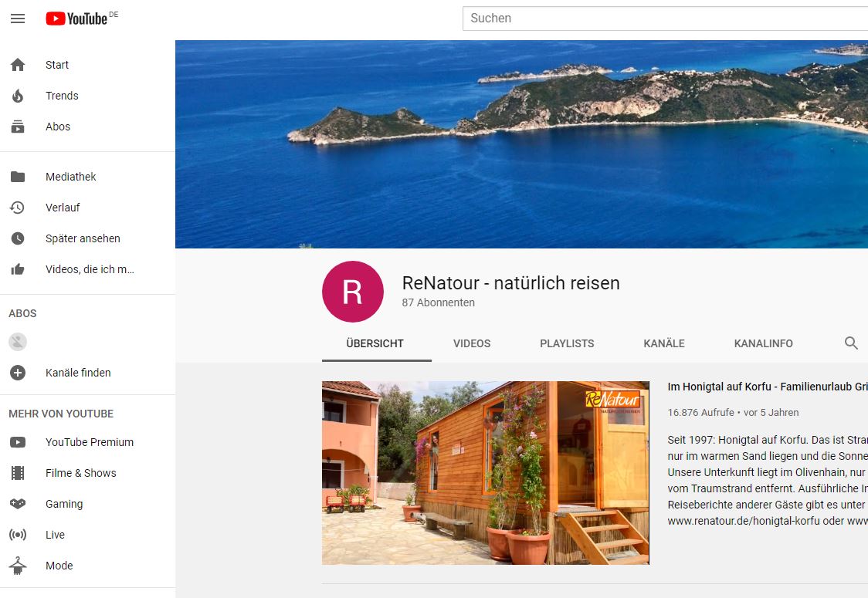Open the KANALINFO tab
Screen dimensions: 868x598
pos(764,343)
